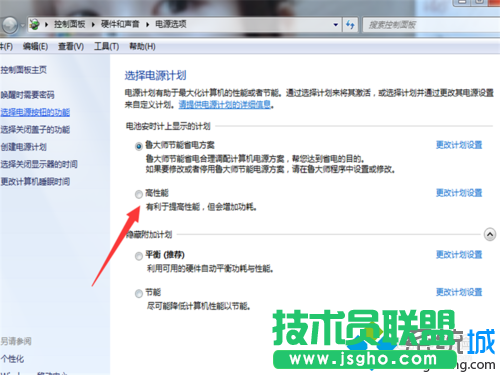The image size is (500, 375).
Task: Open 选择关闭显示器的时间 sidebar link
Action: pos(39,164)
